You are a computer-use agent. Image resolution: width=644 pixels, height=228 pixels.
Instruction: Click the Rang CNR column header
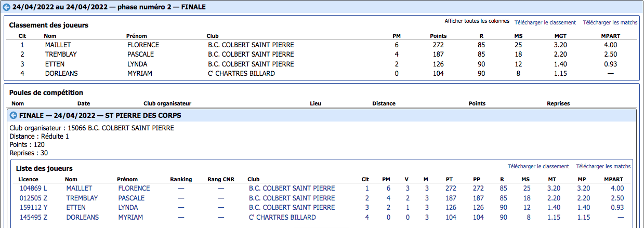tap(221, 180)
